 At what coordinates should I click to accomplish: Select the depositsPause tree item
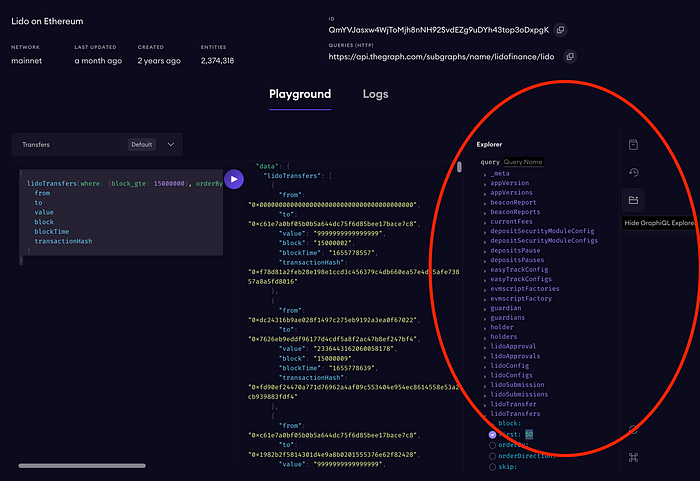point(515,251)
